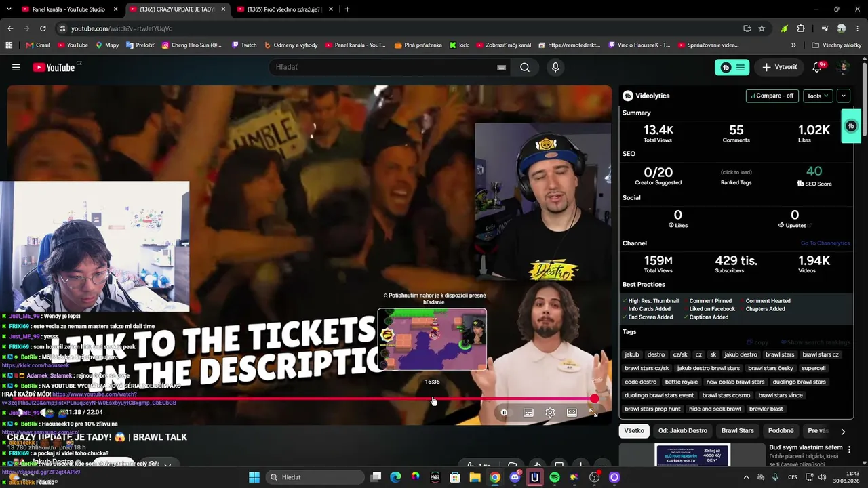The height and width of the screenshot is (488, 868).
Task: Go back to the previous page
Action: click(x=10, y=28)
